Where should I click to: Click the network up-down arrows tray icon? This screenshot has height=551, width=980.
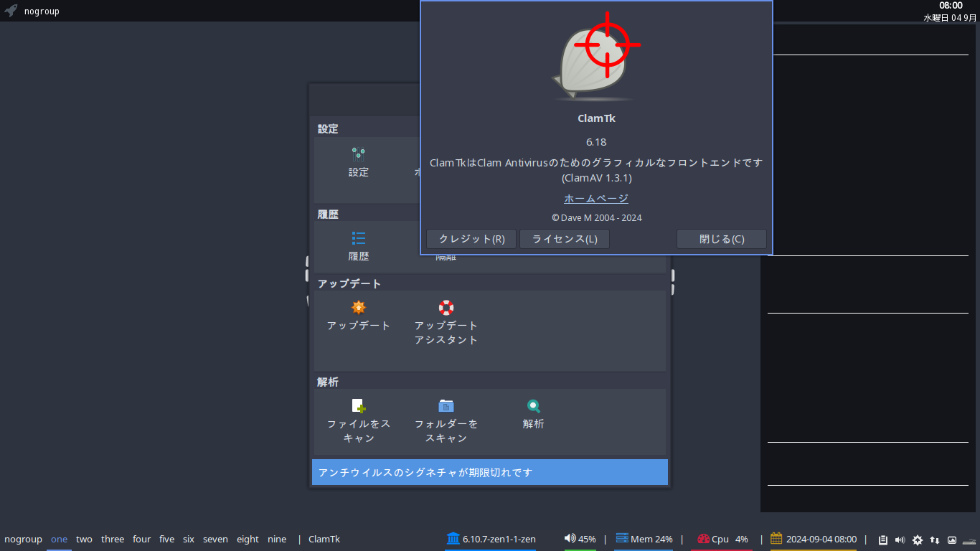(935, 540)
